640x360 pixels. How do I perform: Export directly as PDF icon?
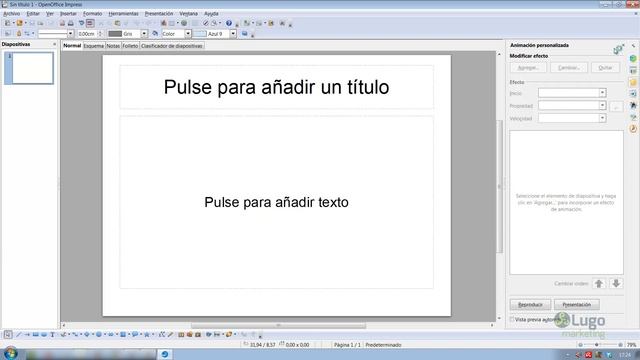coord(62,23)
